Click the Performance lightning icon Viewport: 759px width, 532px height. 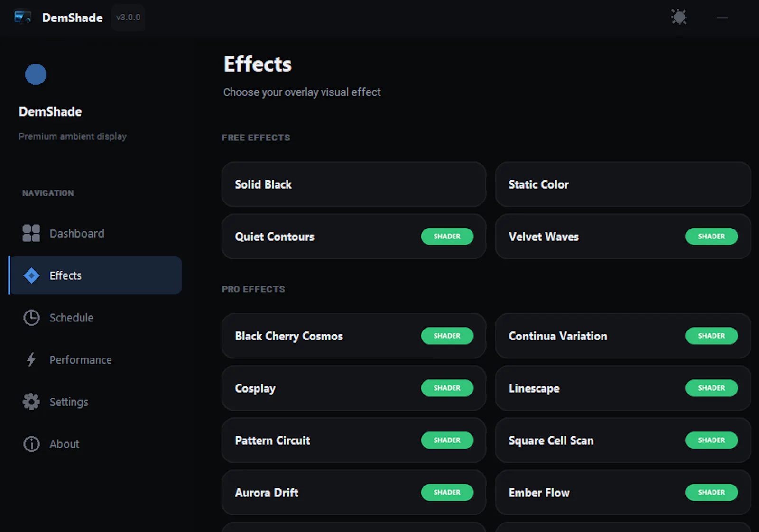coord(31,360)
